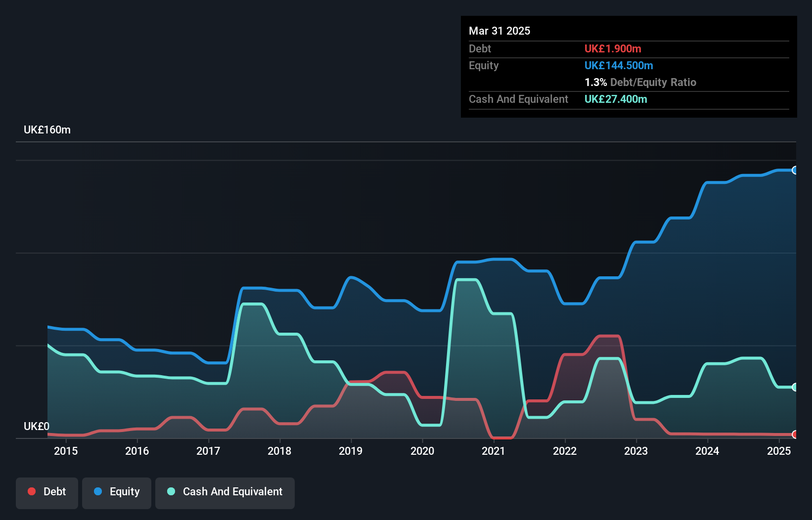Screen dimensions: 812x520
Task: Click the 2015 x-axis label
Action: coord(66,451)
